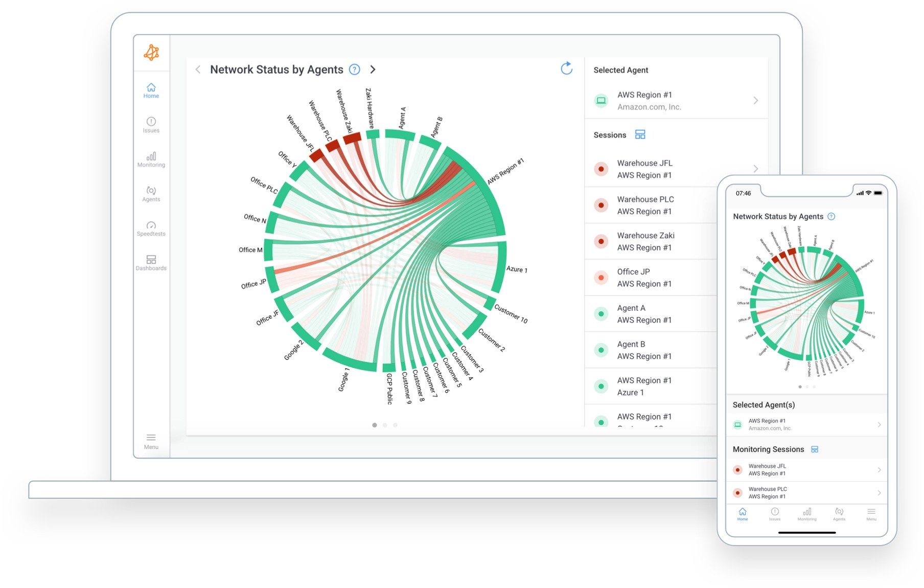Open Dashboards in the laptop sidebar
Image resolution: width=924 pixels, height=588 pixels.
(x=151, y=263)
